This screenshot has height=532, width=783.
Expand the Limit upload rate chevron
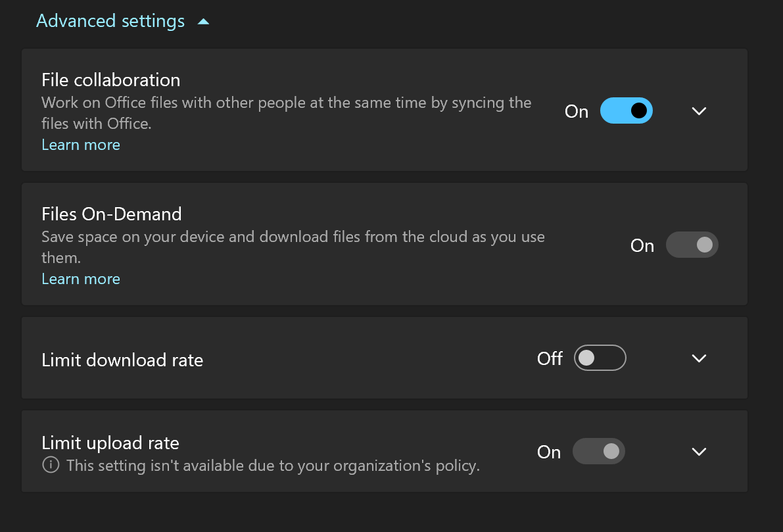click(x=699, y=452)
